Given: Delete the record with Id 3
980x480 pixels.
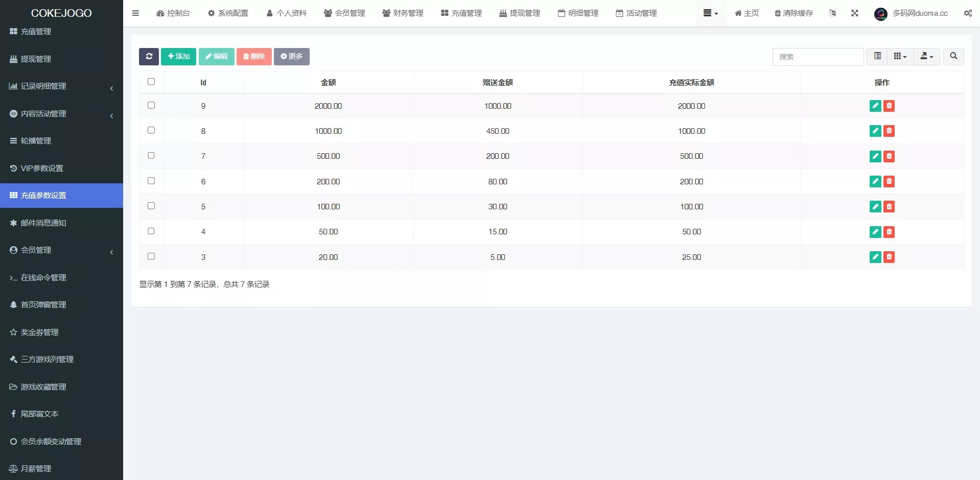Looking at the screenshot, I should (x=889, y=257).
